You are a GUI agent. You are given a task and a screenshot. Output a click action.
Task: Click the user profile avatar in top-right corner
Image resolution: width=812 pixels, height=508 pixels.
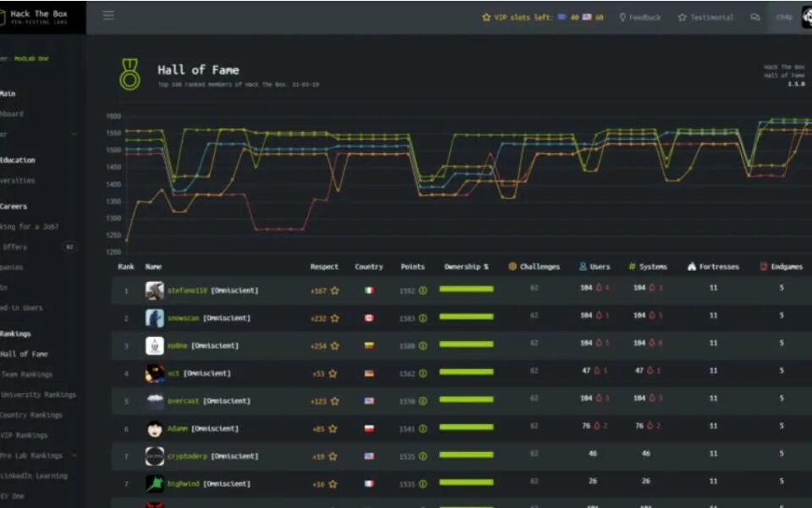[807, 17]
